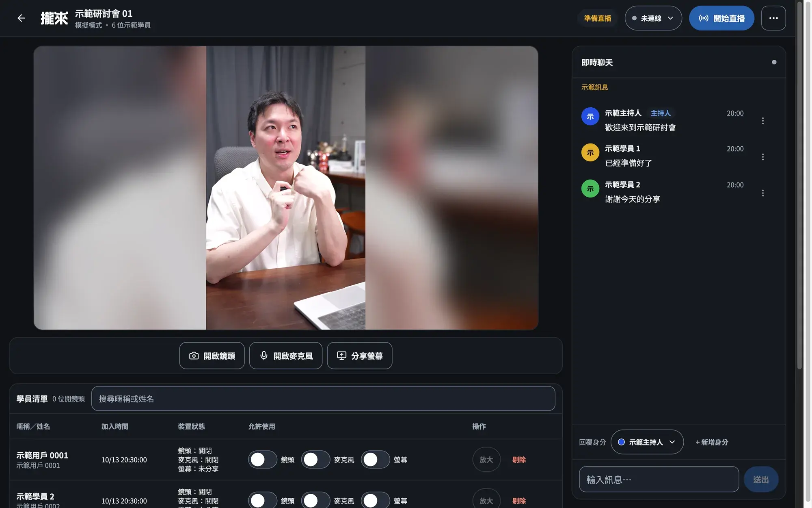The image size is (812, 508).
Task: Focus the 輸入訊息 chat input
Action: click(659, 480)
